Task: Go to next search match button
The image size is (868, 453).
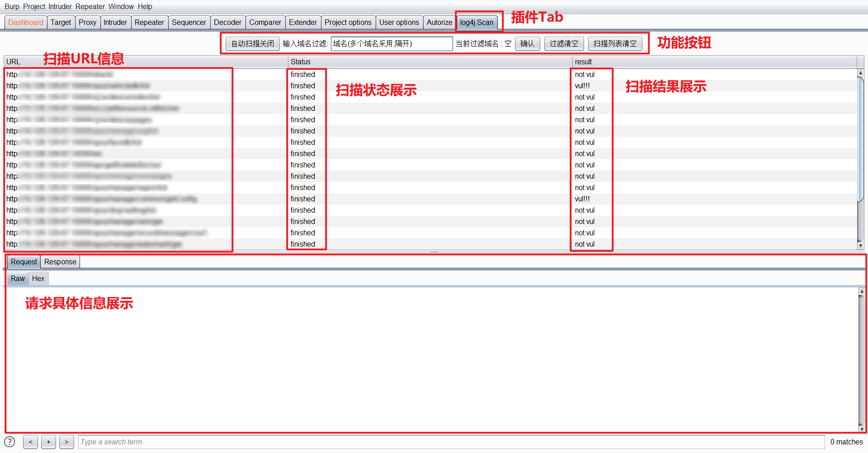Action: [x=66, y=442]
